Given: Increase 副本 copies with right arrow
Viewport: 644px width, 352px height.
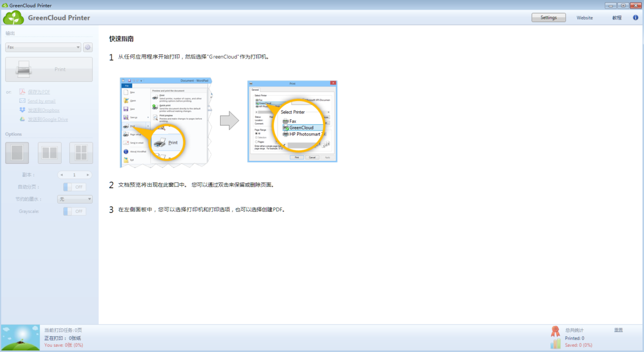Looking at the screenshot, I should pos(88,175).
